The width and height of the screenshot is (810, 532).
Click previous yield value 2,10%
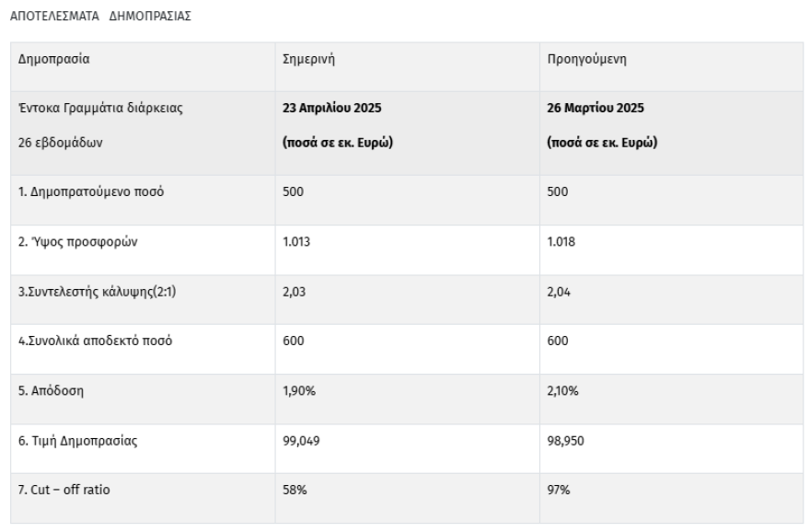point(561,391)
